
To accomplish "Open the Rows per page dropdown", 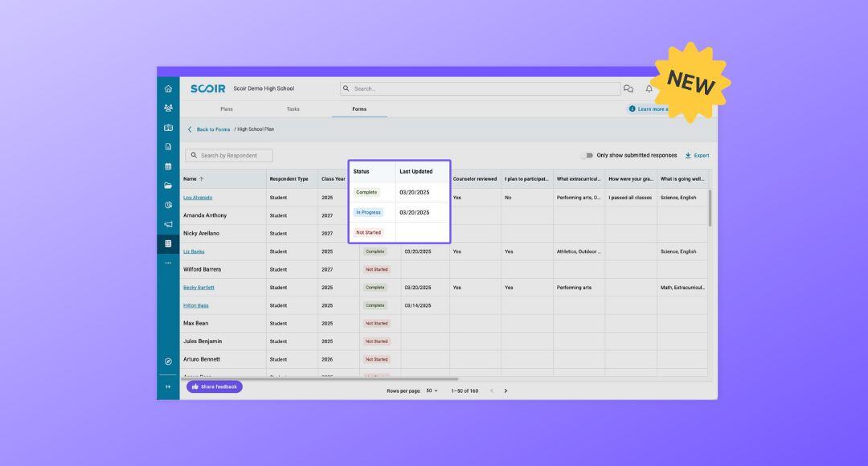I will coord(431,390).
